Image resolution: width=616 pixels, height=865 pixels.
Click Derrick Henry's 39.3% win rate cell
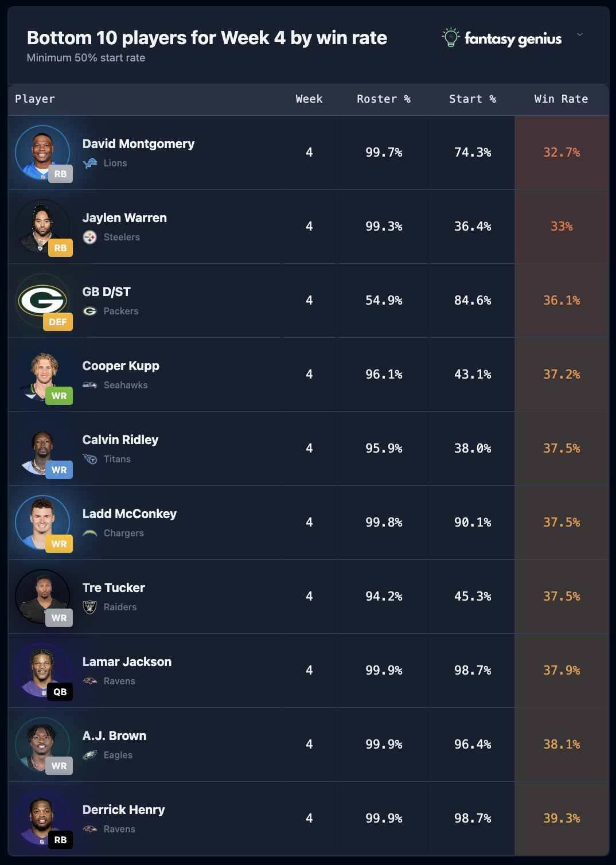pos(562,819)
